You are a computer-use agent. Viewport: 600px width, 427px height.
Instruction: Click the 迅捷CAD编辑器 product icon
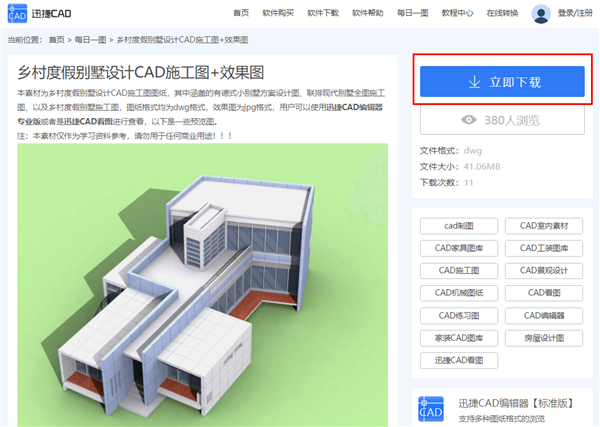point(431,409)
